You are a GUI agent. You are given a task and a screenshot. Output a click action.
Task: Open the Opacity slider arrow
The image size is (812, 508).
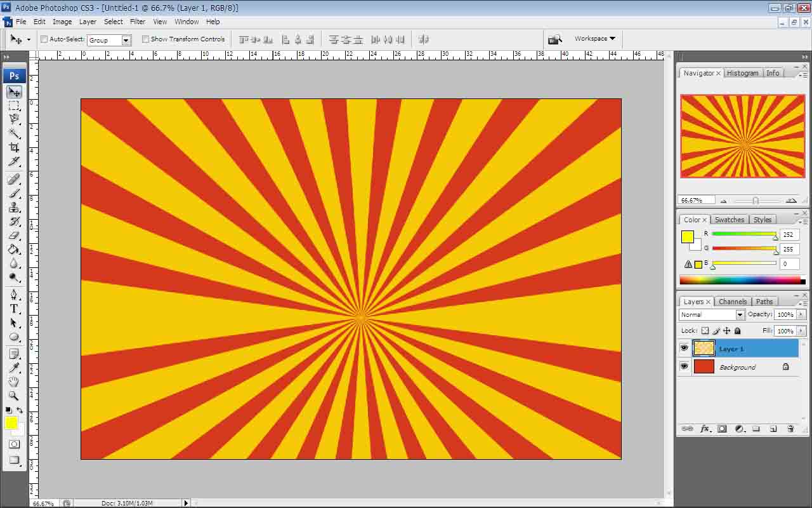point(802,315)
